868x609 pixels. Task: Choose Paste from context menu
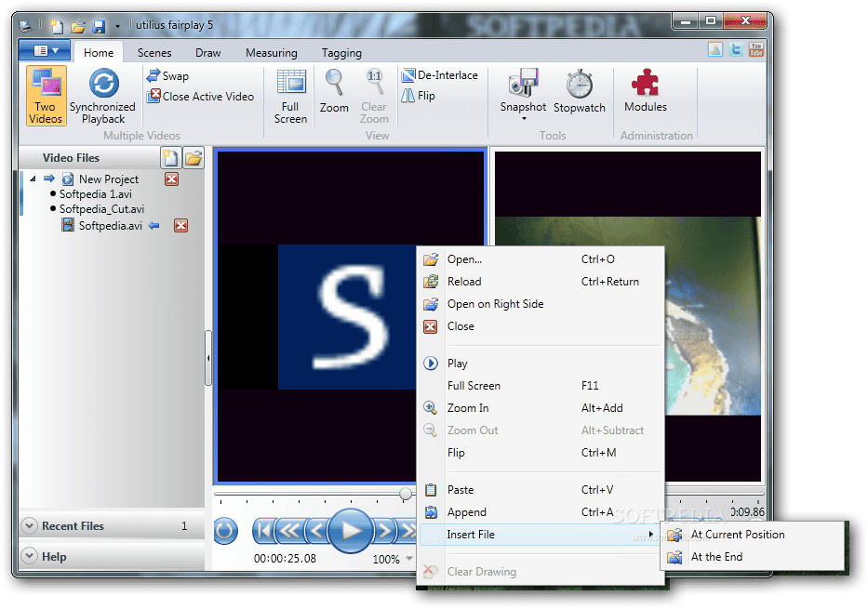pyautogui.click(x=541, y=490)
